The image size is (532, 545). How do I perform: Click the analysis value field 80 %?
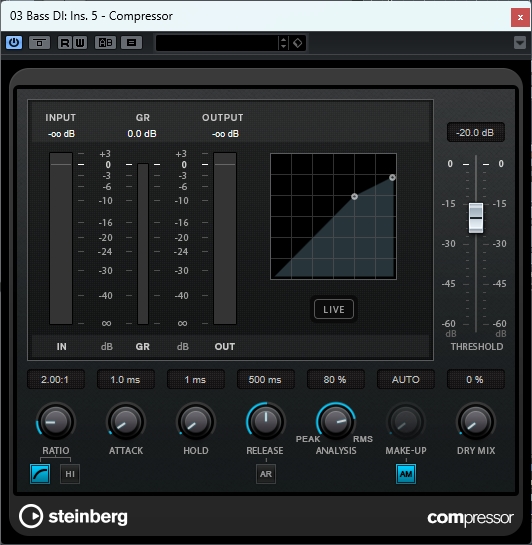[x=335, y=380]
